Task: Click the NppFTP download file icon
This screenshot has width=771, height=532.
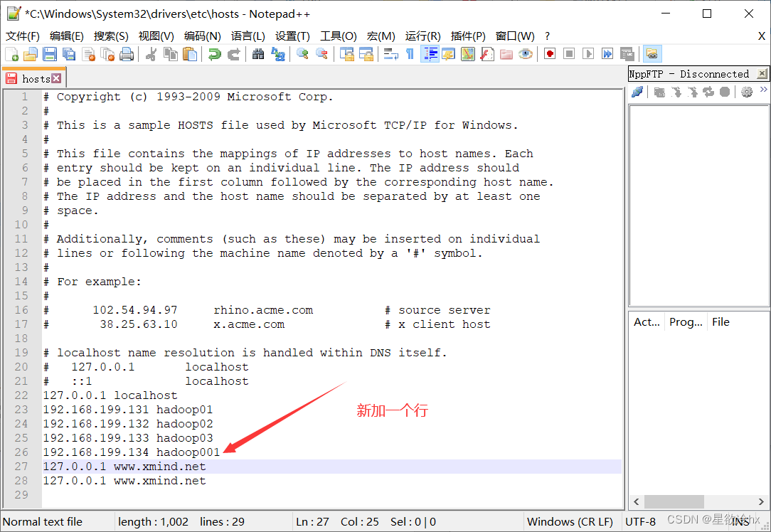Action: coord(676,92)
